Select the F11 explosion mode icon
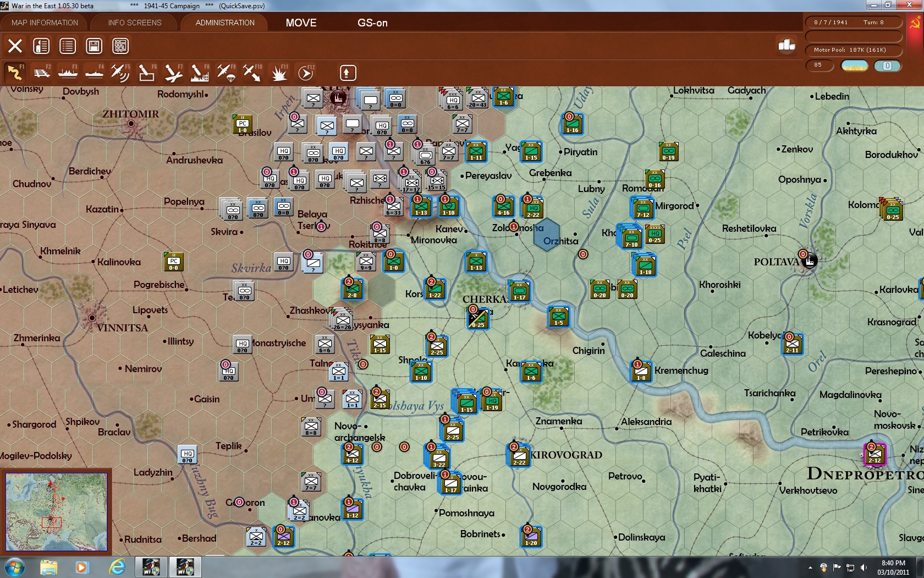This screenshot has height=578, width=924. [279, 72]
